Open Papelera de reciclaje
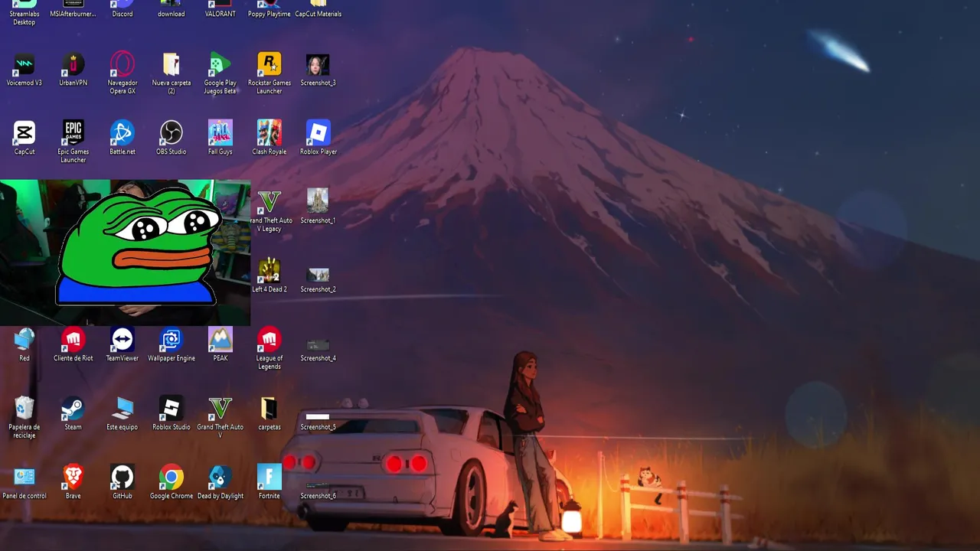980x551 pixels. (24, 418)
